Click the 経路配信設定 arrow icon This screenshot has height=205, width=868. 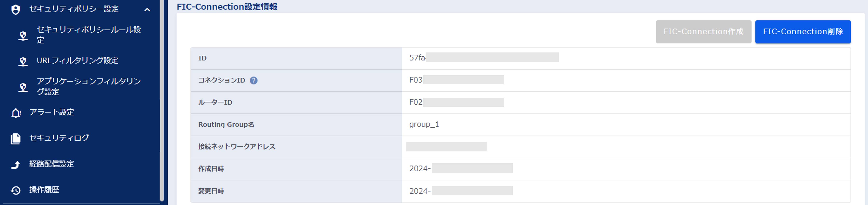[x=16, y=164]
